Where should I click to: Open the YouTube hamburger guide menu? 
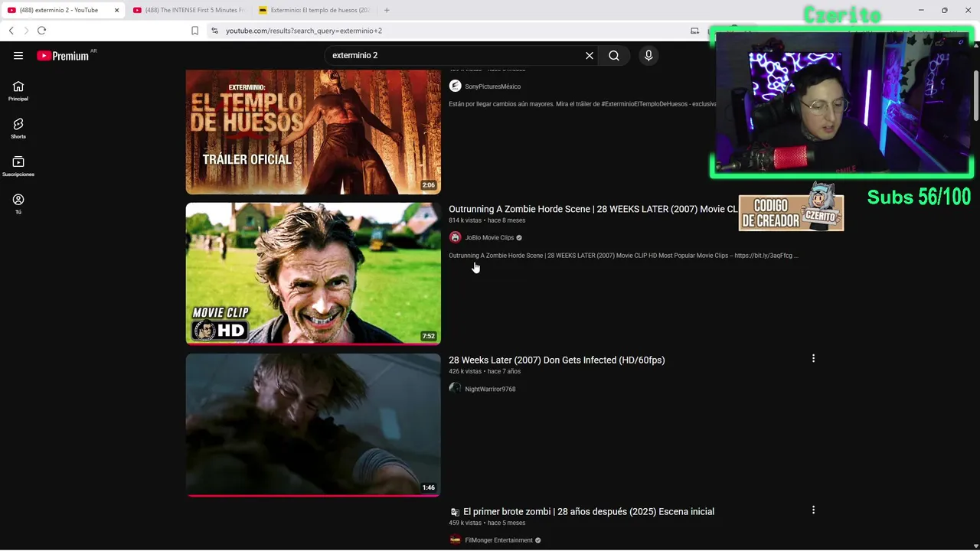coord(18,55)
